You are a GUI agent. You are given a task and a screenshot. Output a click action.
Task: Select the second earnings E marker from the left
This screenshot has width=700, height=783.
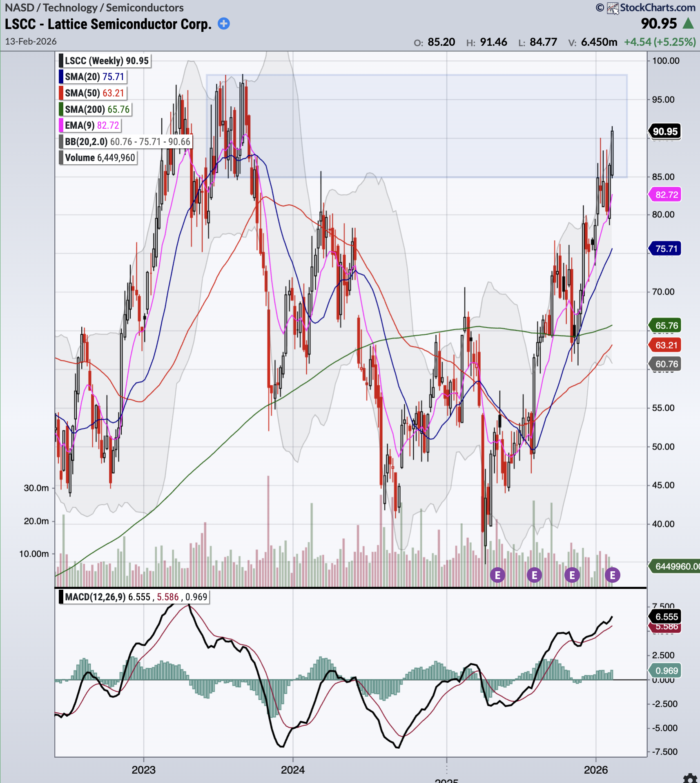click(x=534, y=575)
